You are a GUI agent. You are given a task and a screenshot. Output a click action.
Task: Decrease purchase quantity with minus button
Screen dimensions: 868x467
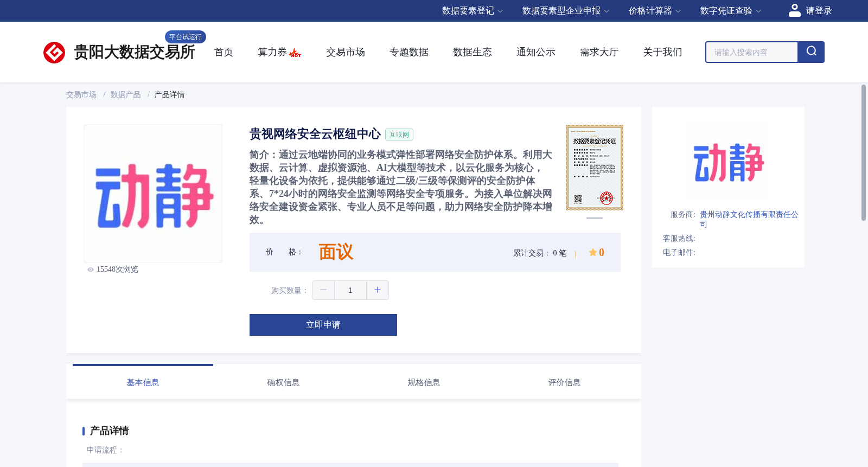tap(323, 290)
